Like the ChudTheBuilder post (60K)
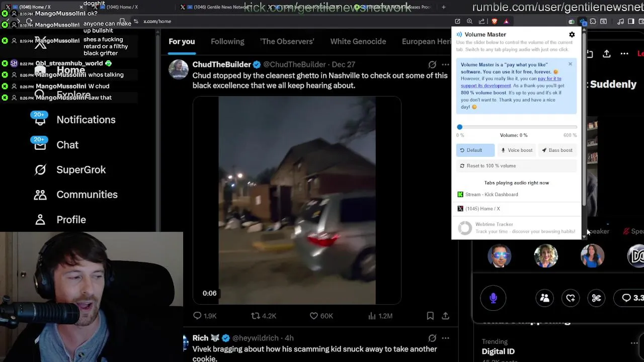The width and height of the screenshot is (644, 362). (x=321, y=316)
